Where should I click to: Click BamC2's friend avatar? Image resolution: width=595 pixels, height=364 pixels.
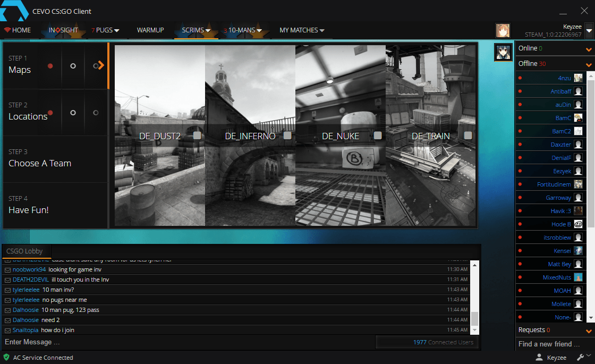[x=578, y=131]
